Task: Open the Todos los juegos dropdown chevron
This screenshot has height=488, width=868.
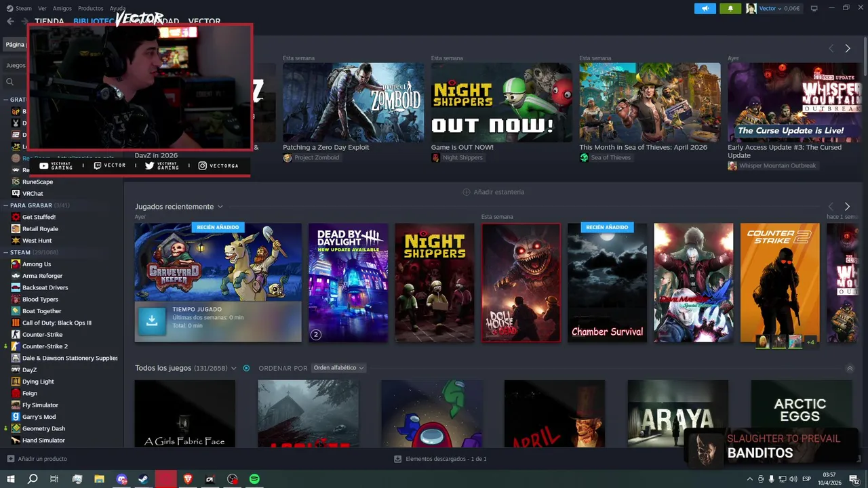Action: (x=234, y=368)
